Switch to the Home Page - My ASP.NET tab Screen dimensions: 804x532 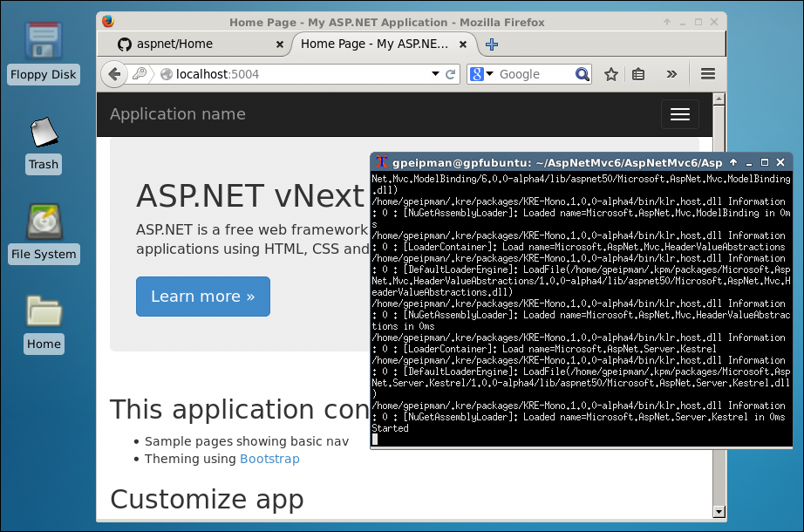coord(384,44)
